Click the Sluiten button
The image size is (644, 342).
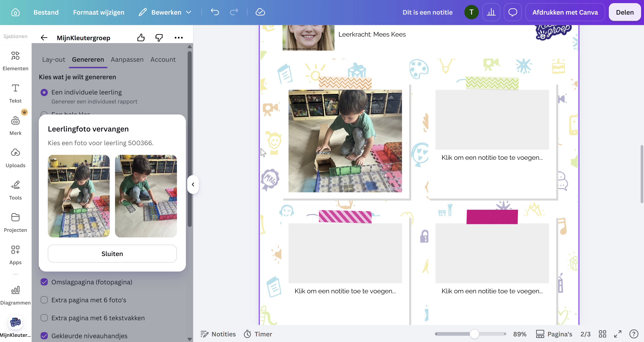(112, 254)
